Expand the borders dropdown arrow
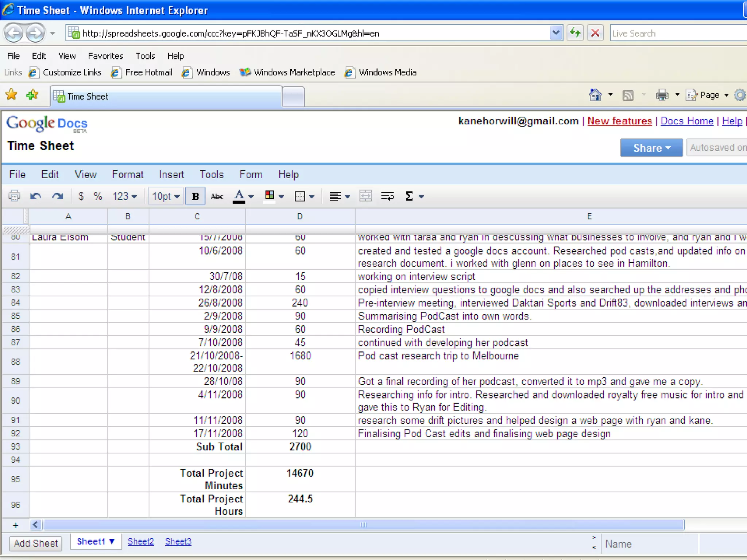 point(311,197)
